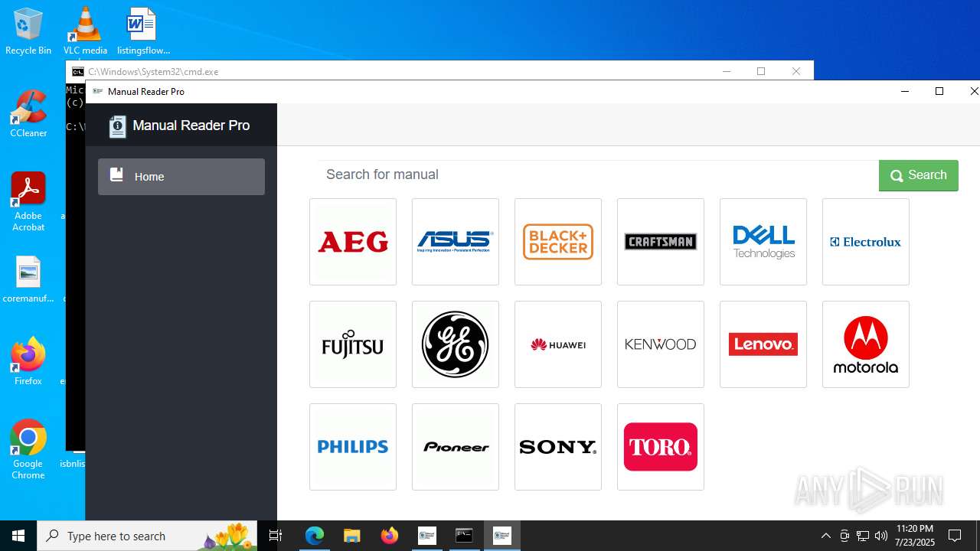
Task: Open Recycle Bin desktop icon
Action: click(x=28, y=31)
